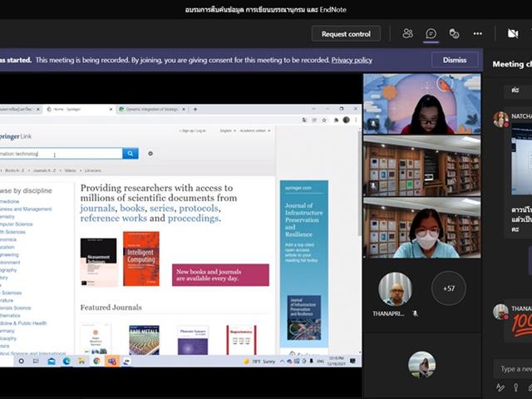Select Medicine & Public Health discipline

tap(23, 323)
